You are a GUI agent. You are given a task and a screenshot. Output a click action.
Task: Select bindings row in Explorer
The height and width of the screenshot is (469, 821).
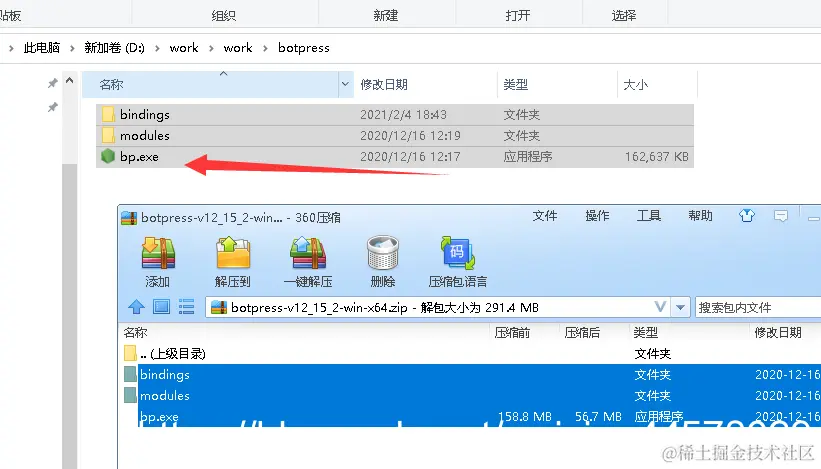[395, 114]
